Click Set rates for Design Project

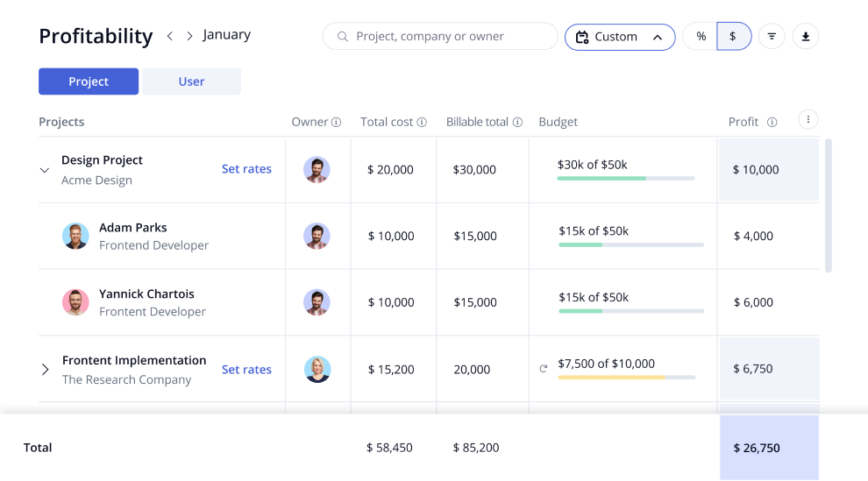coord(246,169)
